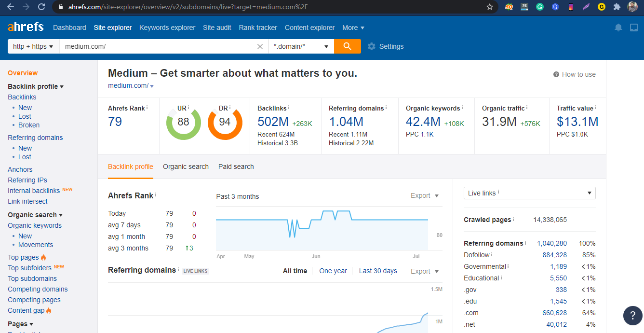Open browser extensions puzzle icon
Image resolution: width=644 pixels, height=333 pixels.
tap(617, 7)
